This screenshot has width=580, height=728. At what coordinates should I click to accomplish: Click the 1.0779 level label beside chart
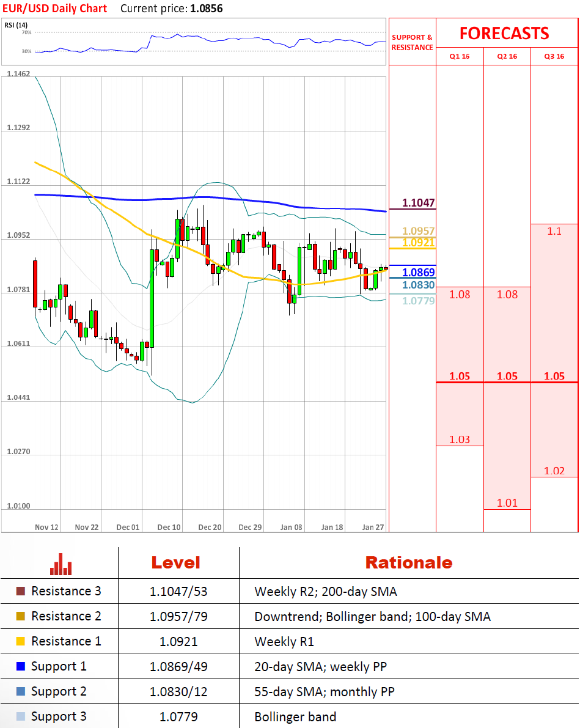coord(419,301)
